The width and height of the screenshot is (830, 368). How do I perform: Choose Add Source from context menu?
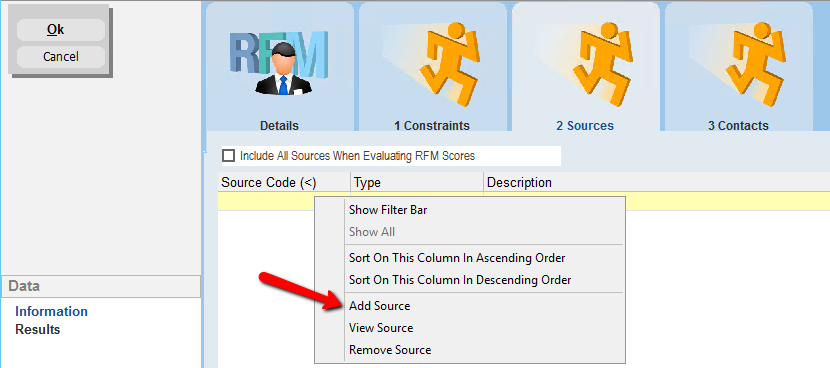[x=470, y=306]
